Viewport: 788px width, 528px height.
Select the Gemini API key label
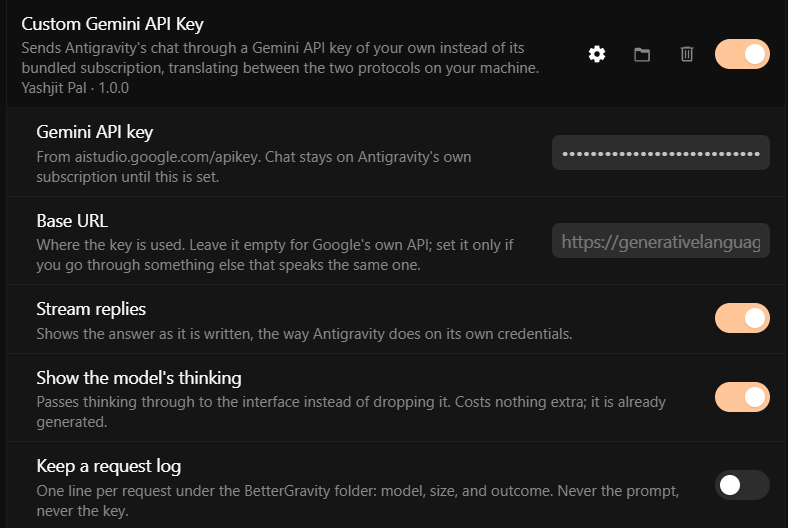(94, 132)
